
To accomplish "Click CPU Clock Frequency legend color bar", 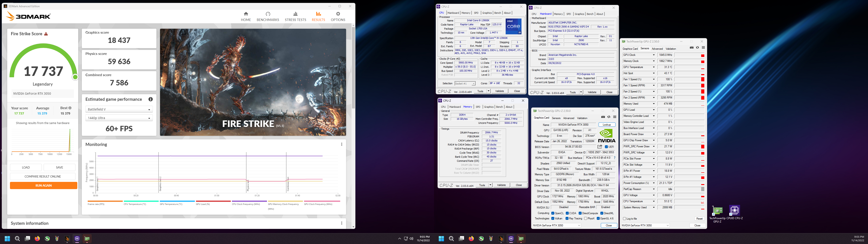I will click(249, 201).
